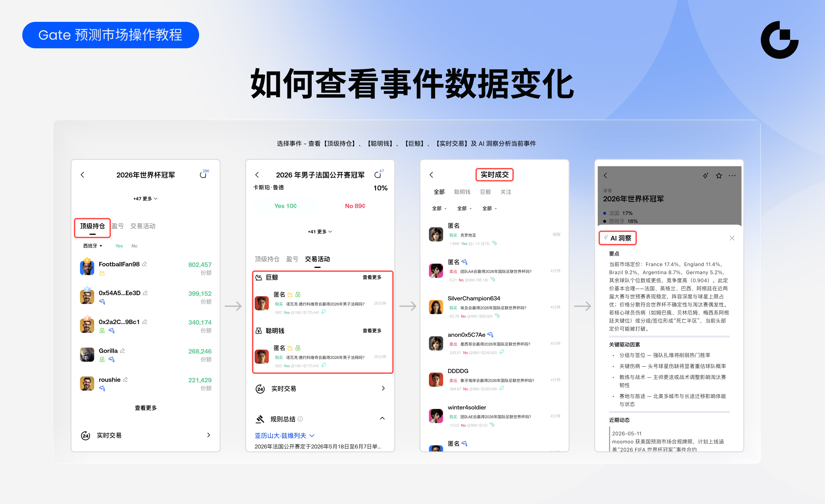Click the shrimp icon in the 克罗地亚 trade row
Viewport: 825px width, 504px height.
tap(495, 243)
